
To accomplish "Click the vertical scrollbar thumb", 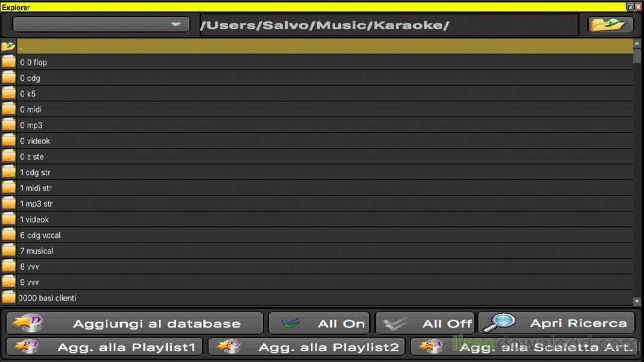I will [x=637, y=55].
